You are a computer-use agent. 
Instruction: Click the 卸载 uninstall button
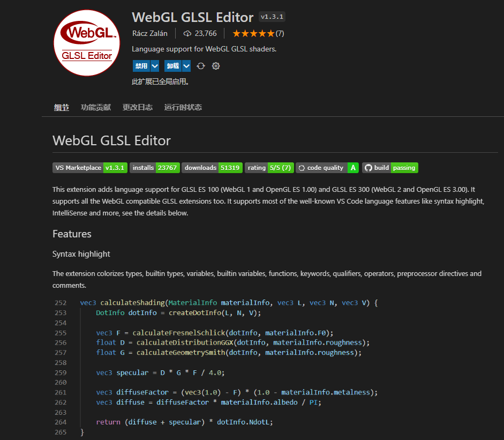click(x=173, y=66)
